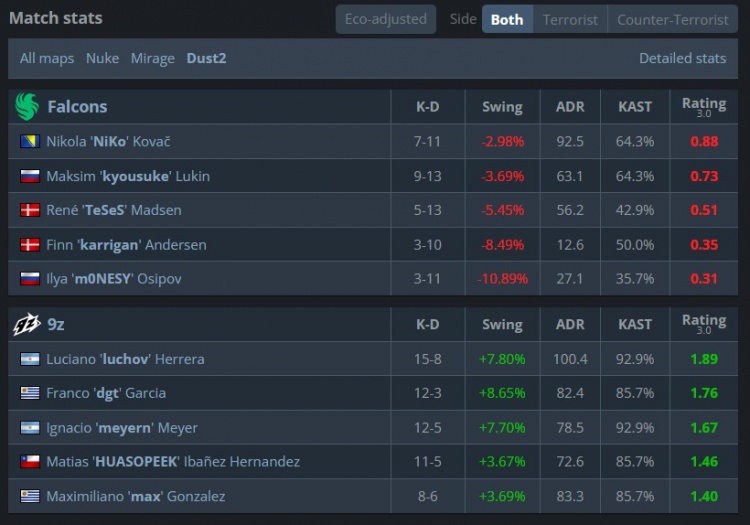The width and height of the screenshot is (750, 525).
Task: Switch to the Mirage map tab
Action: pyautogui.click(x=153, y=58)
